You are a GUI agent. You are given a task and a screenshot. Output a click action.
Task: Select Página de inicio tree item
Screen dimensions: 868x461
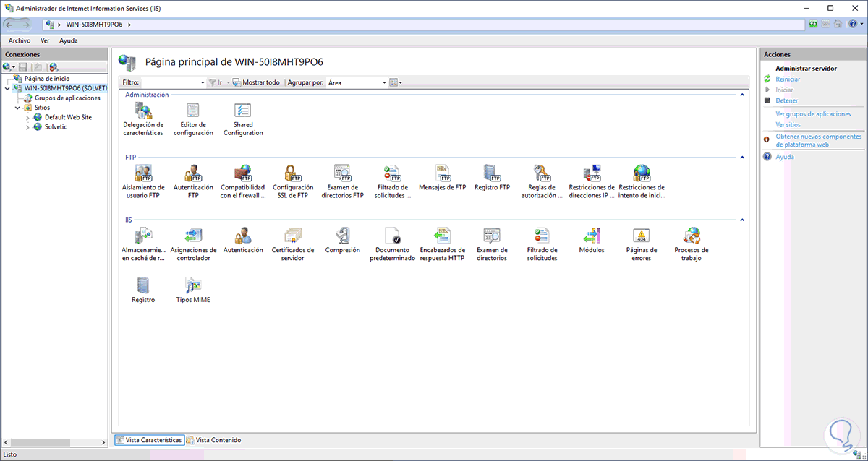pos(46,78)
